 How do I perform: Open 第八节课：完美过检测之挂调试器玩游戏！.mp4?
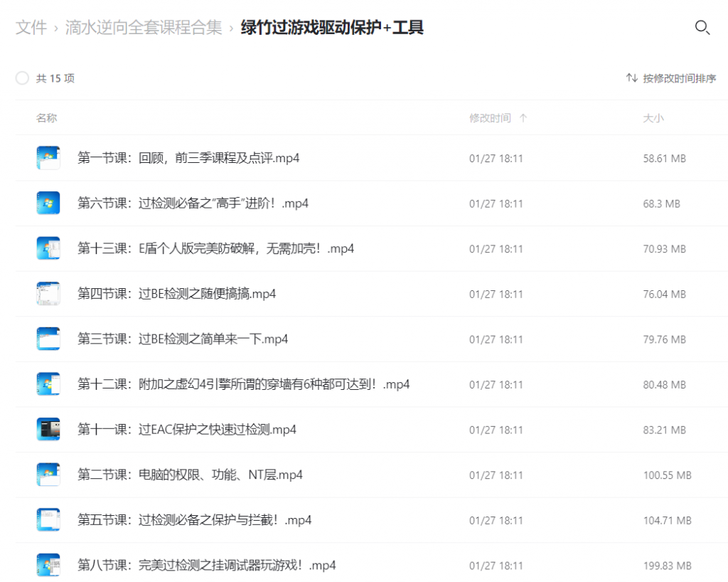(x=207, y=565)
